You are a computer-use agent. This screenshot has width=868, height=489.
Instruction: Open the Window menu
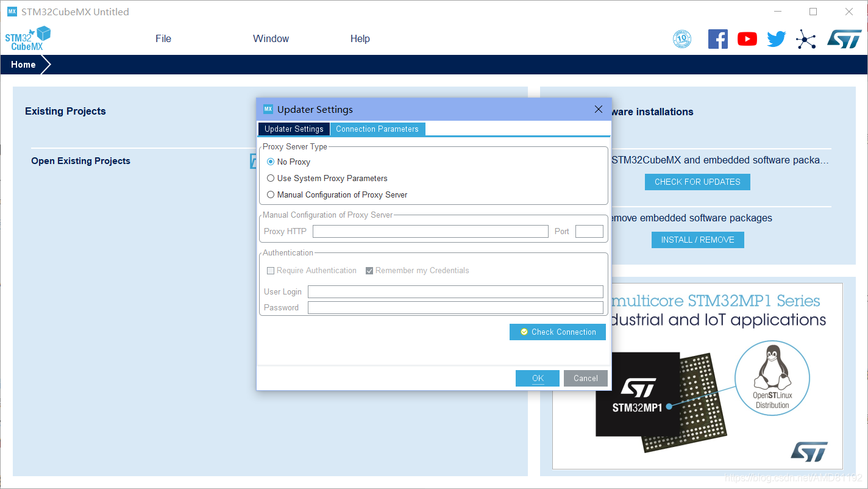[271, 38]
